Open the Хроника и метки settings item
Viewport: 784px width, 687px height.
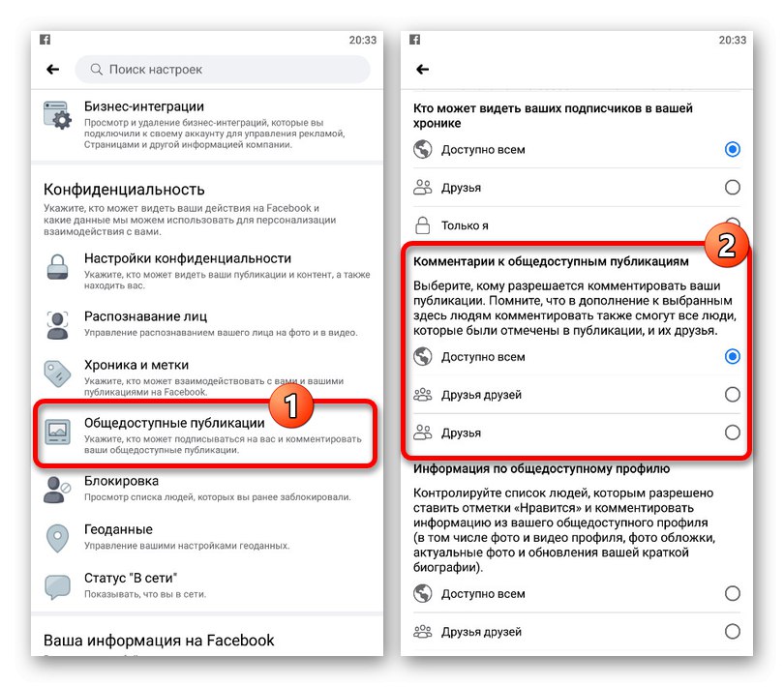(x=207, y=376)
